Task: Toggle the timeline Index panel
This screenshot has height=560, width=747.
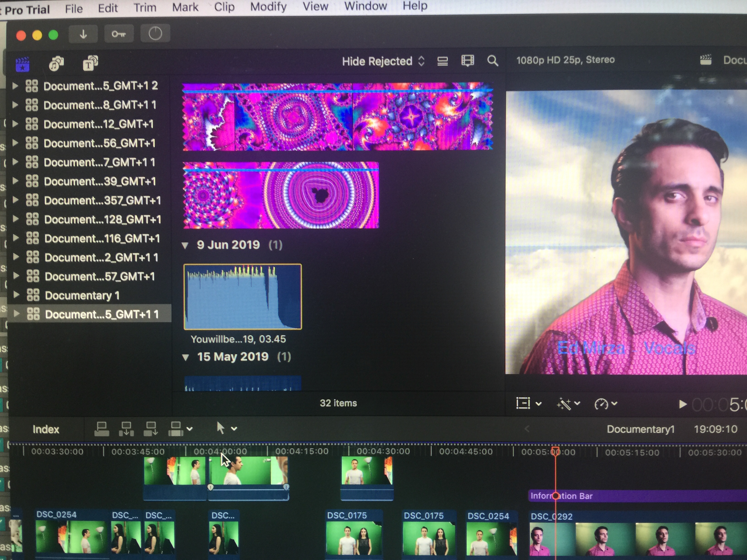Action: tap(46, 429)
